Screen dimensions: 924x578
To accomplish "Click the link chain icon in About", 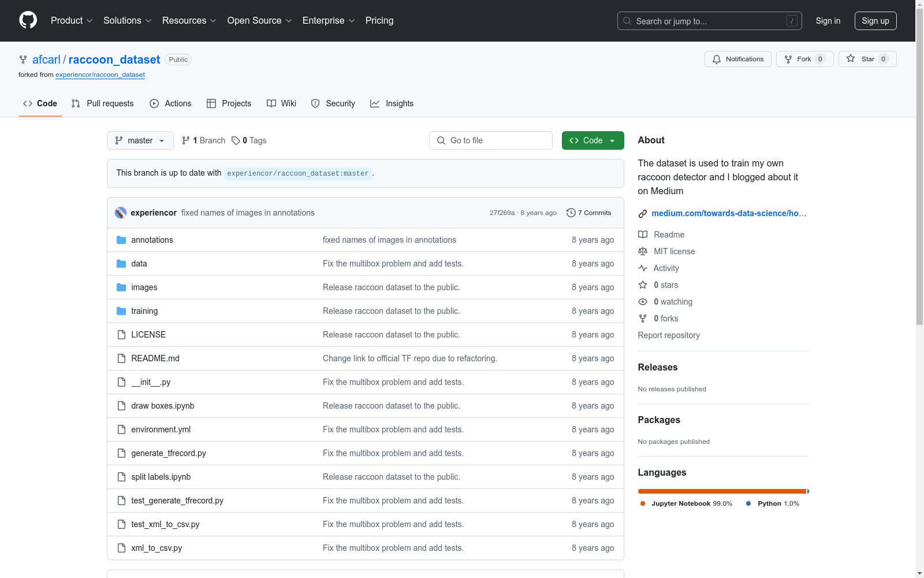I will tap(643, 214).
